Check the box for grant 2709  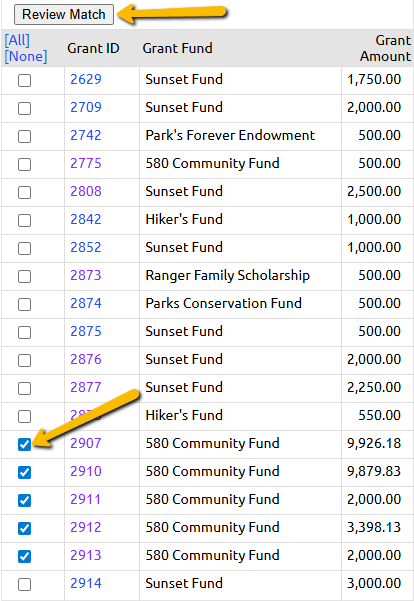25,108
